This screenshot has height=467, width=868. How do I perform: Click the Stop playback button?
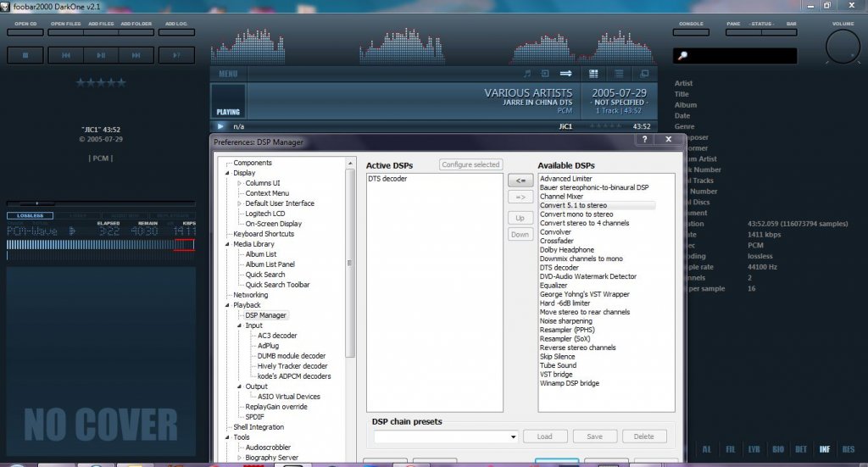click(25, 55)
